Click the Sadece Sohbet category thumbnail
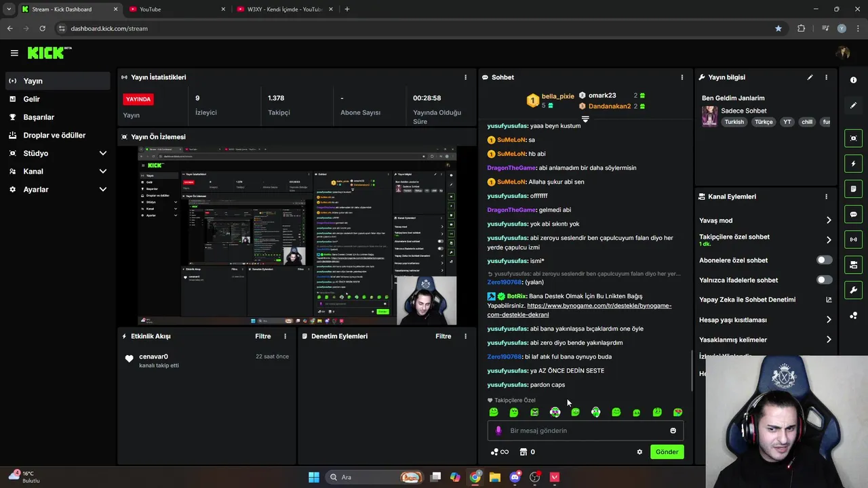 tap(709, 116)
